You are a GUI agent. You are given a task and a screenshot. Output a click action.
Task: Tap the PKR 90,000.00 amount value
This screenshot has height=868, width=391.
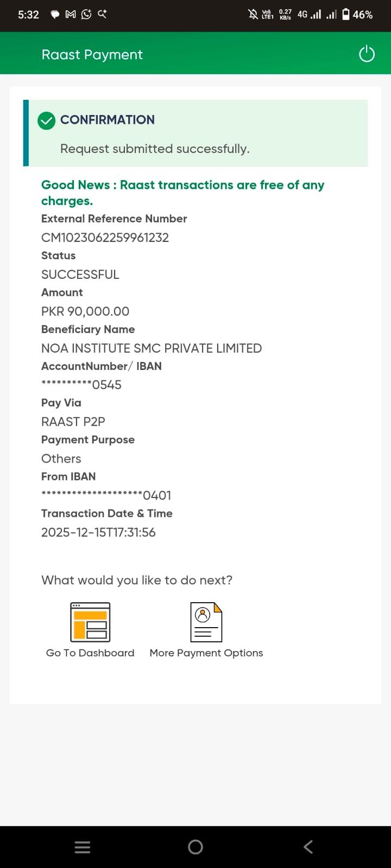pyautogui.click(x=85, y=311)
